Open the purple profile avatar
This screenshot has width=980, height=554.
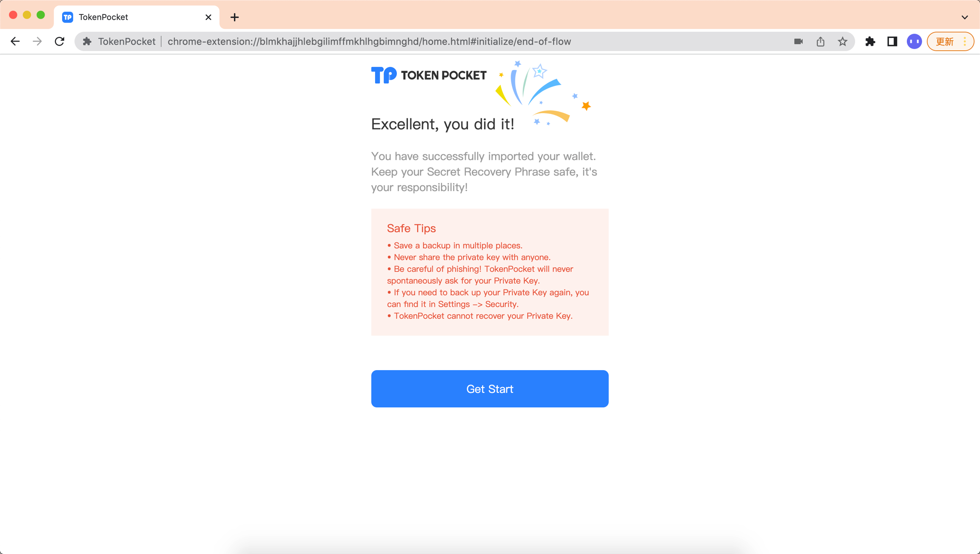click(914, 41)
